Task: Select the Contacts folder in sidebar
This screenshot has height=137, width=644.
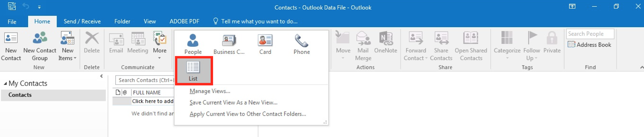Action: [x=20, y=95]
